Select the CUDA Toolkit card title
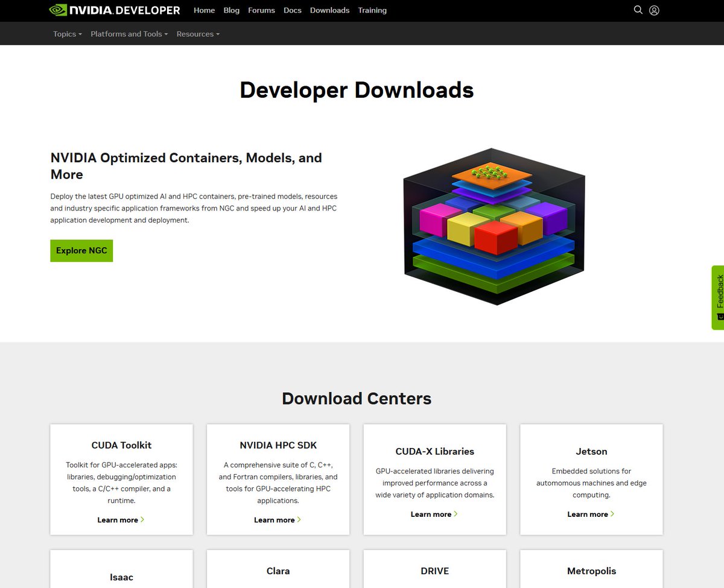 click(121, 445)
